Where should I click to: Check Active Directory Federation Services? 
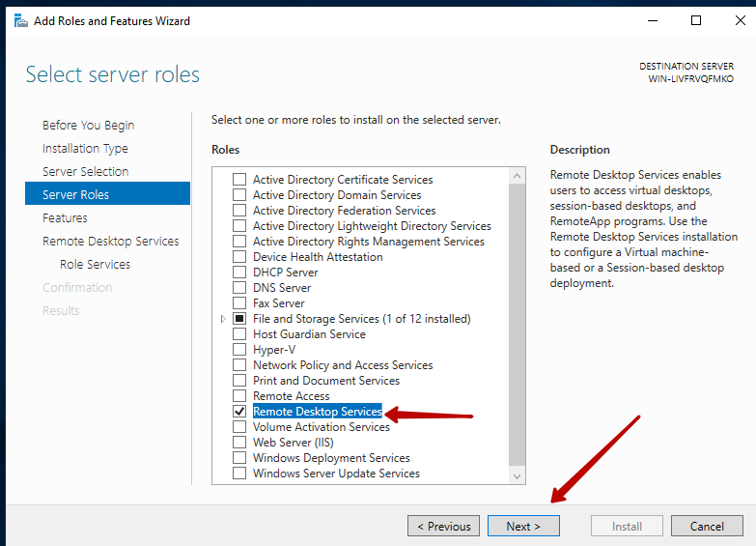pyautogui.click(x=239, y=211)
